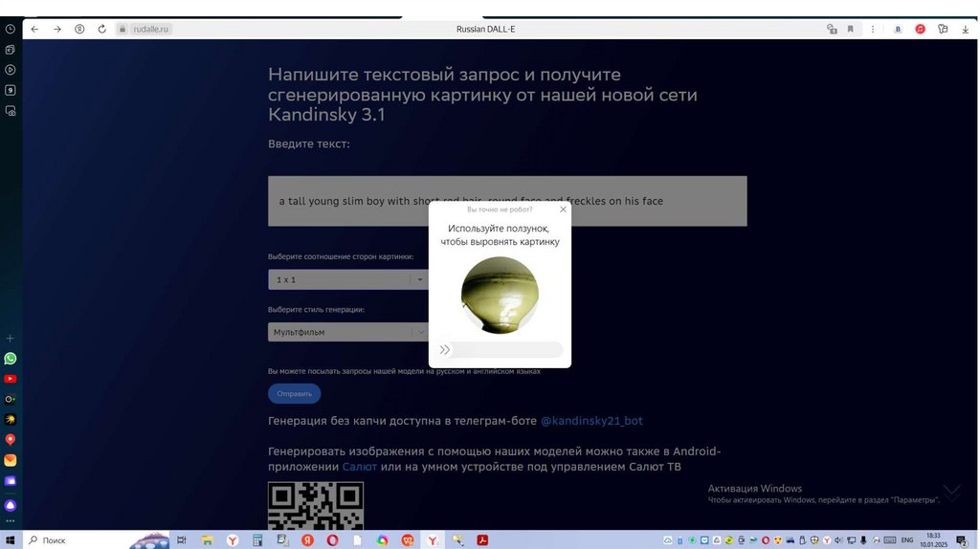Open browser downloads arrow icon
This screenshot has height=549, width=980.
point(965,29)
